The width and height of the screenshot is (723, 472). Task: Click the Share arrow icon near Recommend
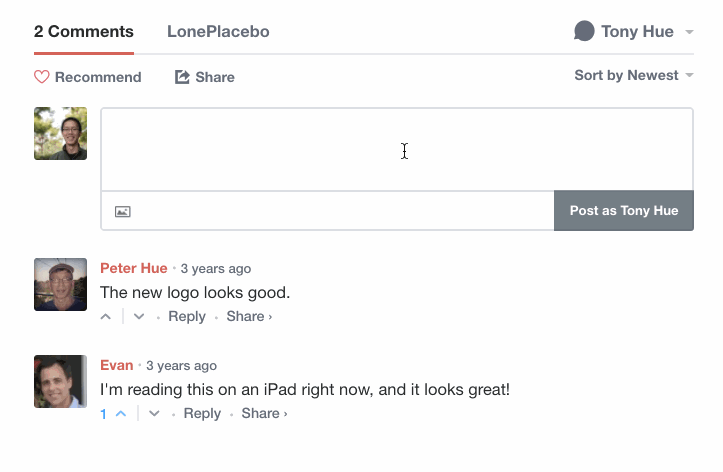tap(182, 77)
